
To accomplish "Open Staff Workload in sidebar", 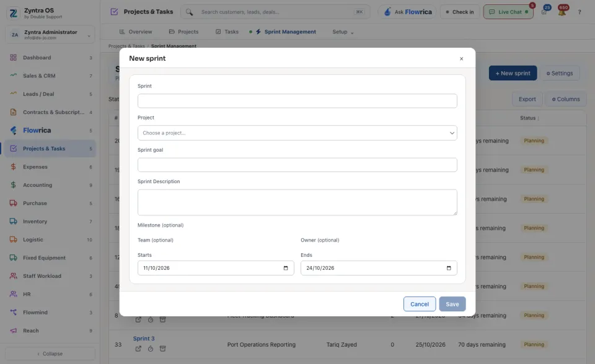I will click(x=50, y=276).
